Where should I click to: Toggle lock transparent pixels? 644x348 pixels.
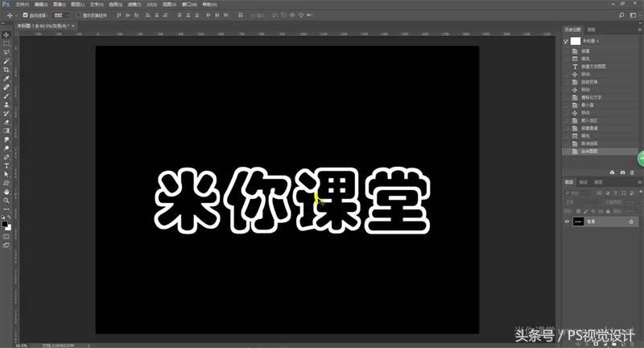pyautogui.click(x=578, y=211)
